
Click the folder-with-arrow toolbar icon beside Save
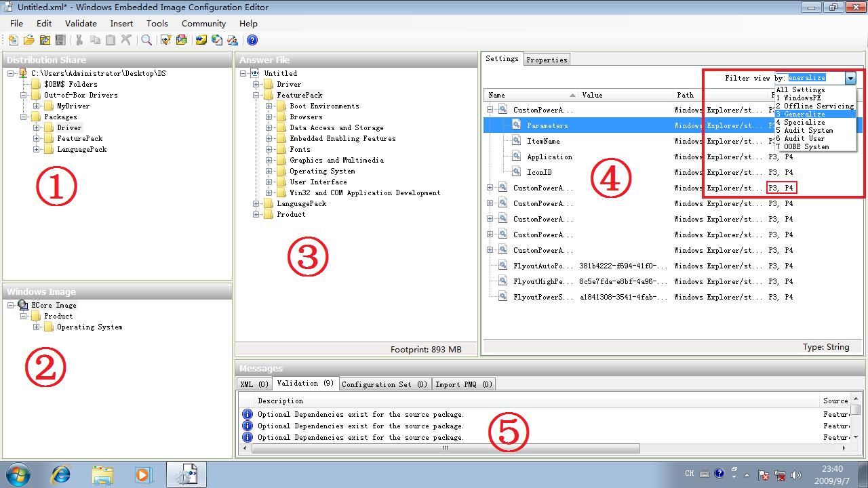[45, 40]
